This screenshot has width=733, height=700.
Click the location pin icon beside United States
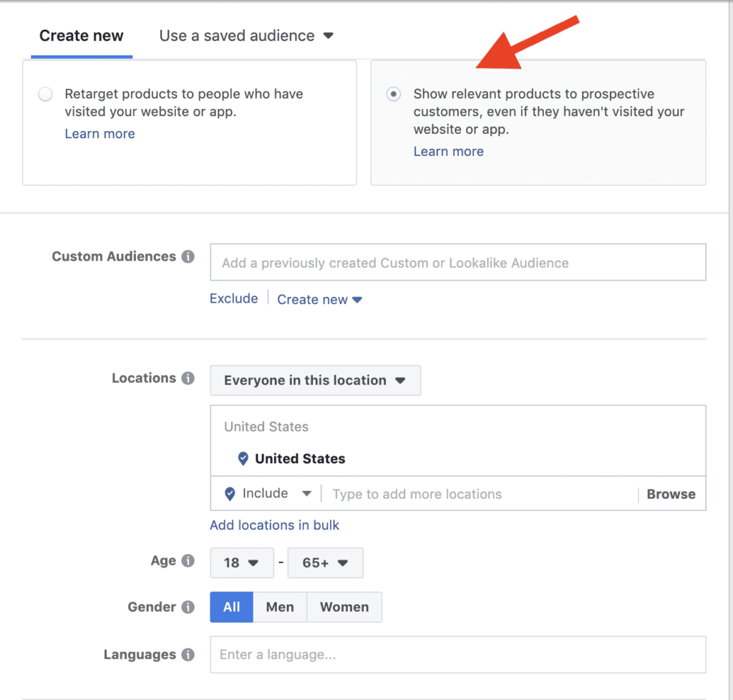(243, 459)
